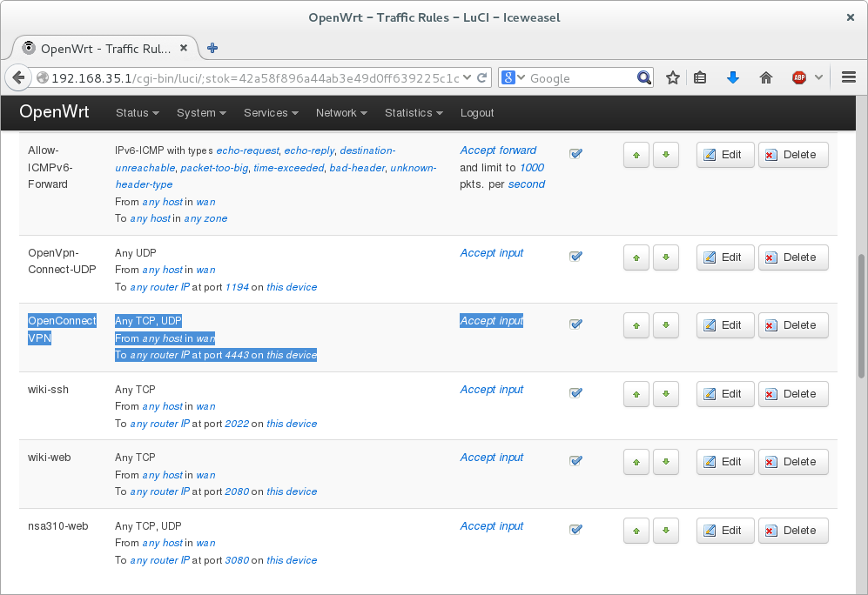Open the Adblock Plus dropdown arrow
Screen dimensions: 868x595
click(818, 77)
